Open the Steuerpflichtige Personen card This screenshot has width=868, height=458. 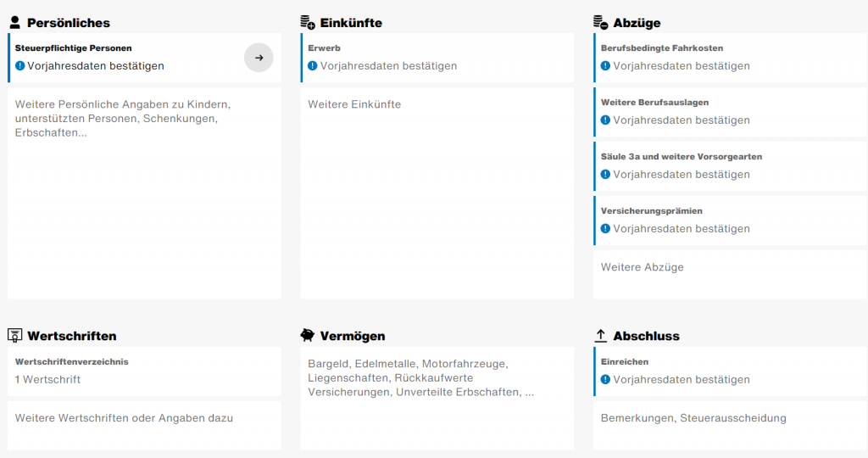tap(144, 58)
